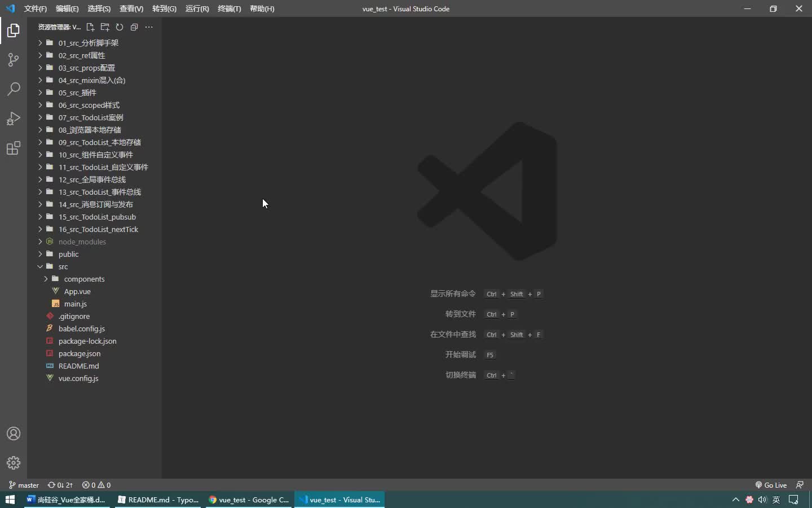Screen dimensions: 812x508
Task: Open the Extensions view
Action: (14, 148)
